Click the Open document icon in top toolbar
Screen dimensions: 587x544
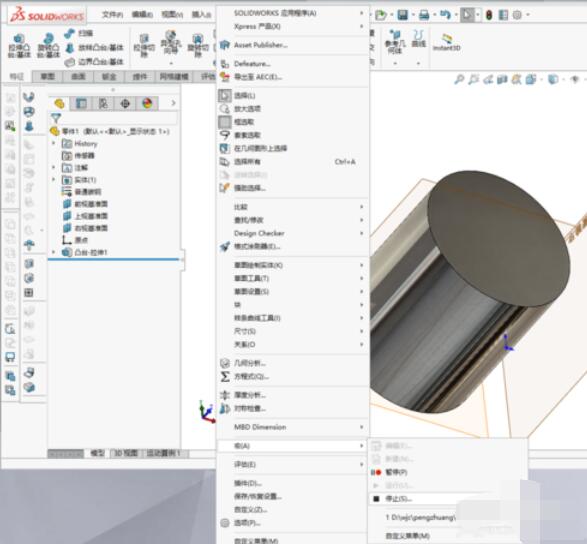381,15
